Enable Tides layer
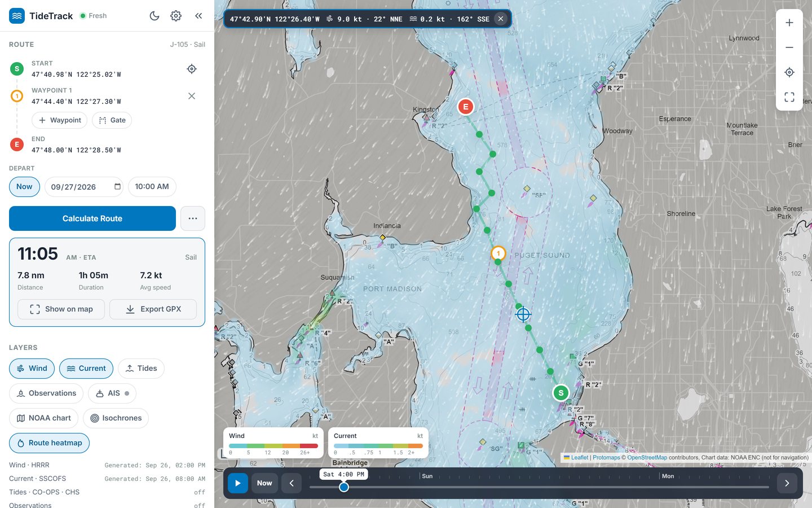 coord(141,369)
